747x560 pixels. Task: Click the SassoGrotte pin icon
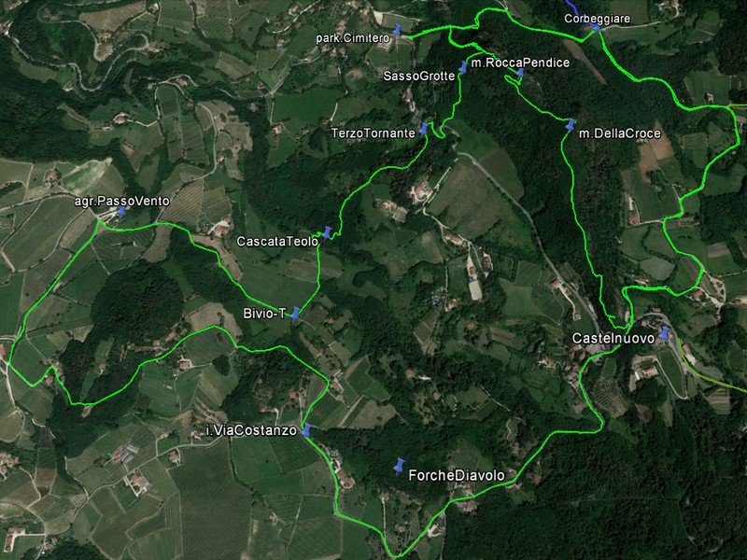tap(462, 67)
